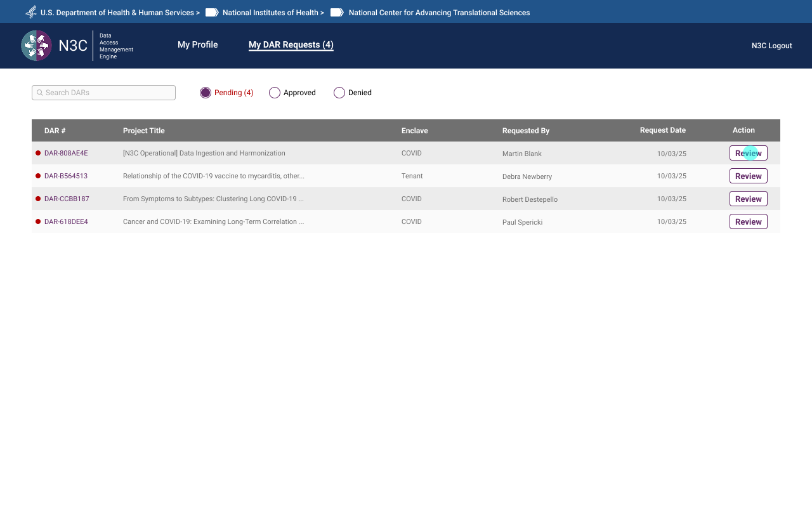Click Review for Martin Blank's request

click(x=748, y=153)
